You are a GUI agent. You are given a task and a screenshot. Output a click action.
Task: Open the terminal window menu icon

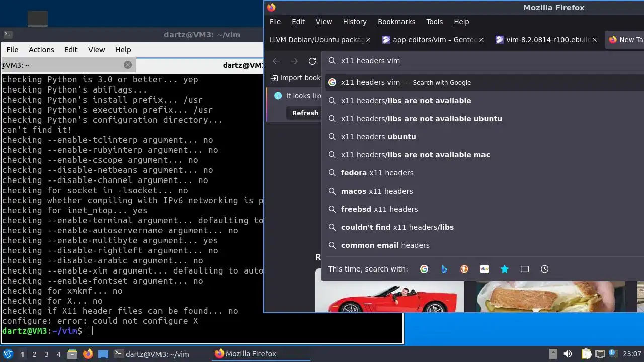(7, 35)
